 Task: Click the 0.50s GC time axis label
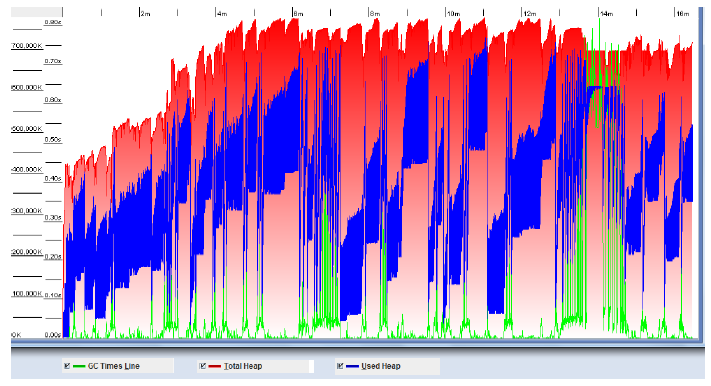pyautogui.click(x=53, y=140)
